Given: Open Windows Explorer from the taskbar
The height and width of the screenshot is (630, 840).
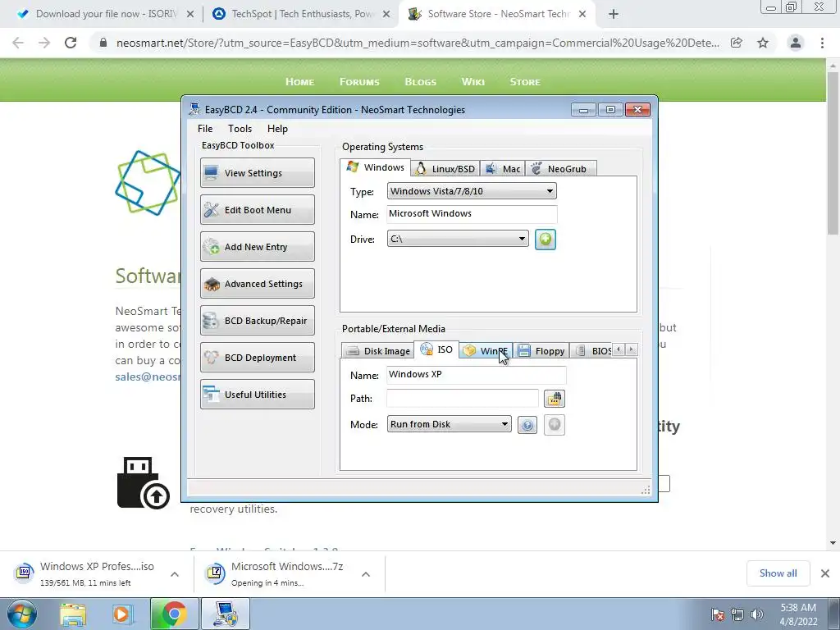Looking at the screenshot, I should pos(73,614).
